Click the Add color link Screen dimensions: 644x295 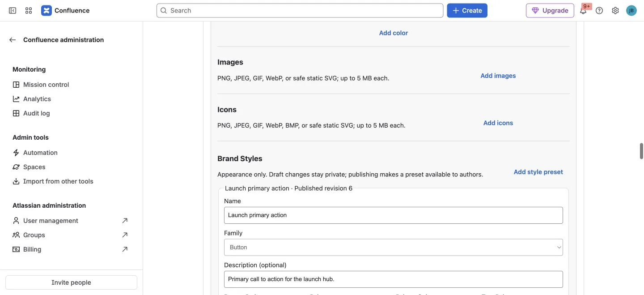click(x=394, y=33)
